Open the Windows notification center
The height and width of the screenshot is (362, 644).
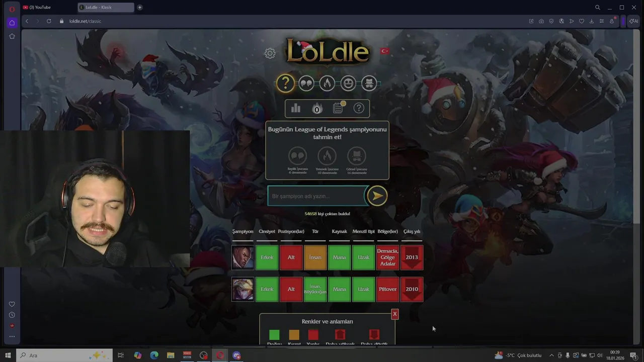(x=633, y=355)
